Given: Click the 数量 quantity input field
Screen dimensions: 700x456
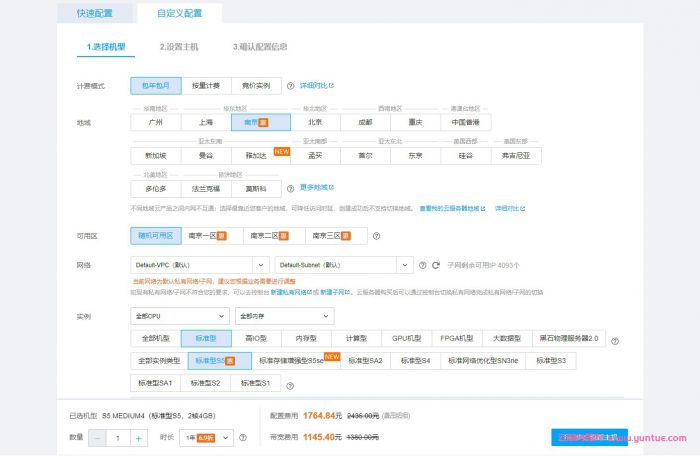Looking at the screenshot, I should [118, 438].
